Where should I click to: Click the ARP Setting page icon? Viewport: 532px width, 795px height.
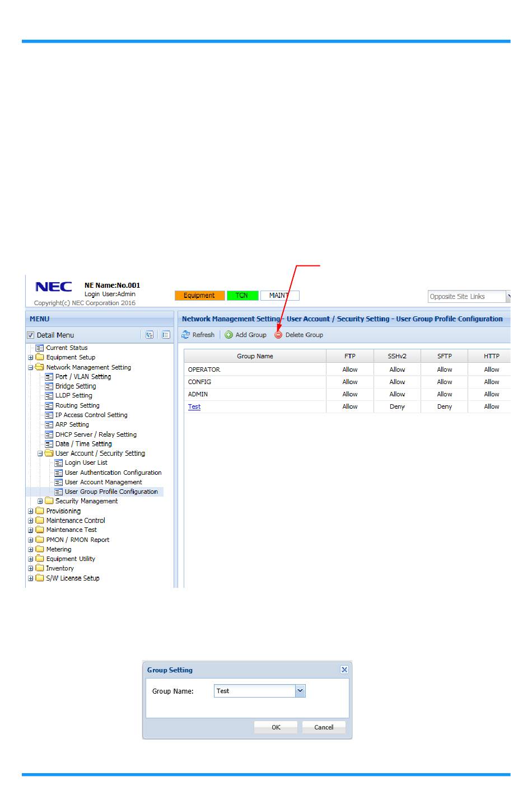click(49, 424)
